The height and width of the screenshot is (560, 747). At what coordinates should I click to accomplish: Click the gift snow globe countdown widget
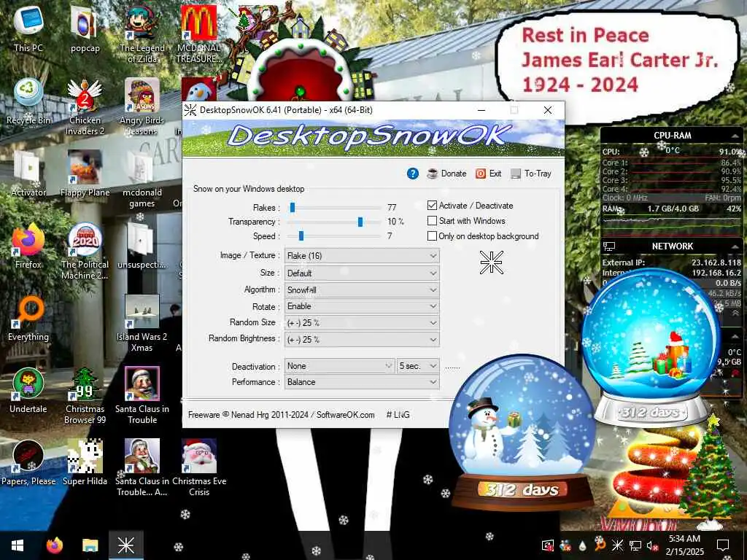[651, 348]
